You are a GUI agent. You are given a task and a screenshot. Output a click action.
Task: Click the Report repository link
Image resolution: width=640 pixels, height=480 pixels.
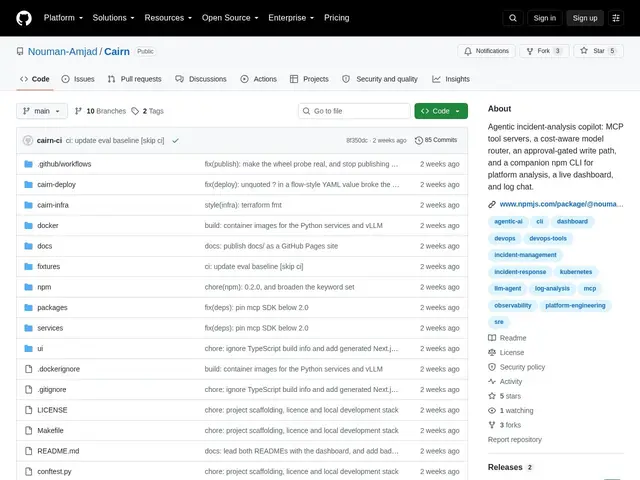[515, 440]
